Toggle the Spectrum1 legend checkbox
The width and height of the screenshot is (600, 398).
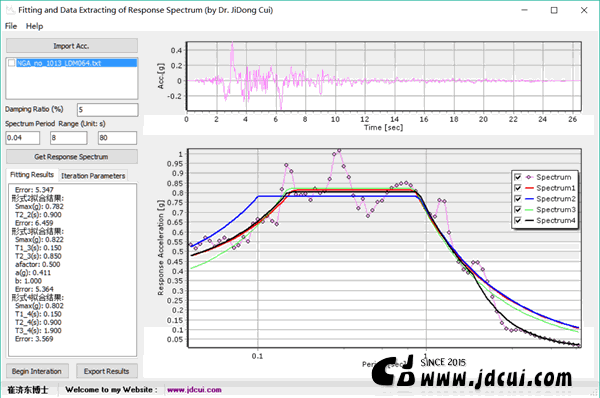point(518,188)
